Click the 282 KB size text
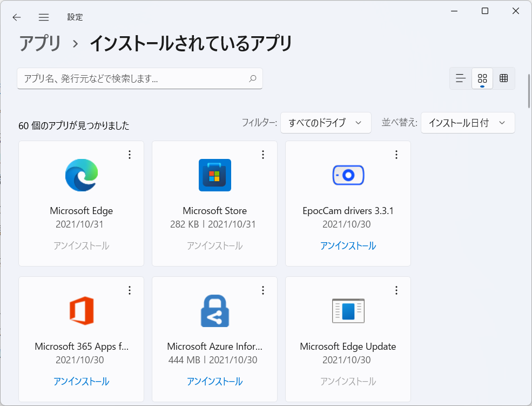532x406 pixels. tap(184, 224)
